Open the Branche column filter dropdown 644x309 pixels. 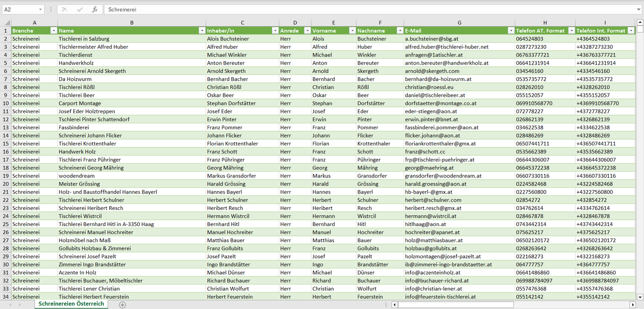[53, 31]
